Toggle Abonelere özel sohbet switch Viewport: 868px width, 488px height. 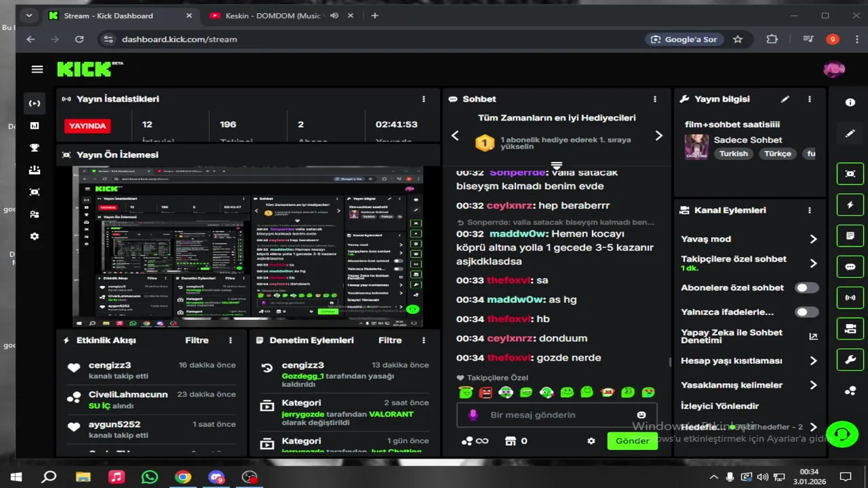806,288
